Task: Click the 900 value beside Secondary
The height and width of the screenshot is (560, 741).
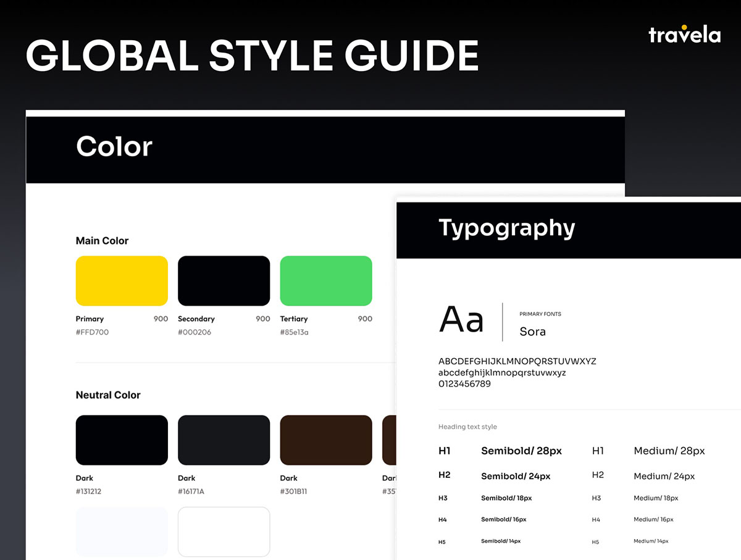Action: click(263, 319)
